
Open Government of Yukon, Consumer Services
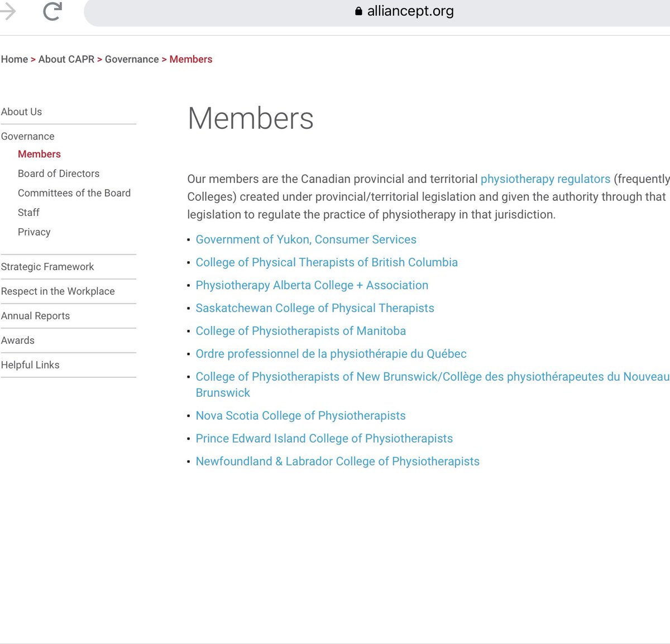coord(306,239)
